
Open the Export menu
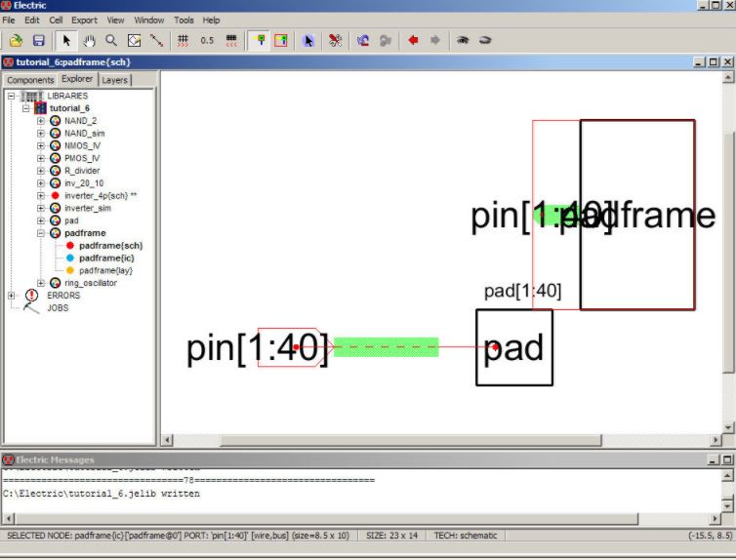click(84, 20)
